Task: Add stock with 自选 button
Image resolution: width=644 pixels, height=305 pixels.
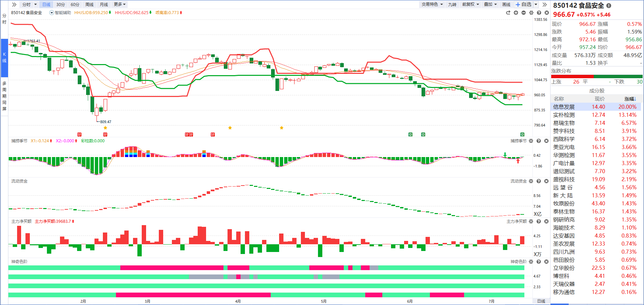Action: (x=523, y=4)
